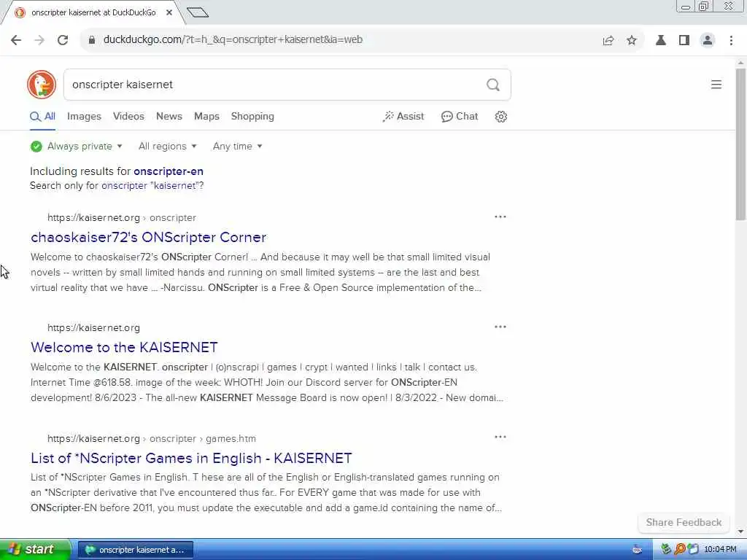The height and width of the screenshot is (560, 747).
Task: Select the All results tab
Action: click(x=42, y=117)
